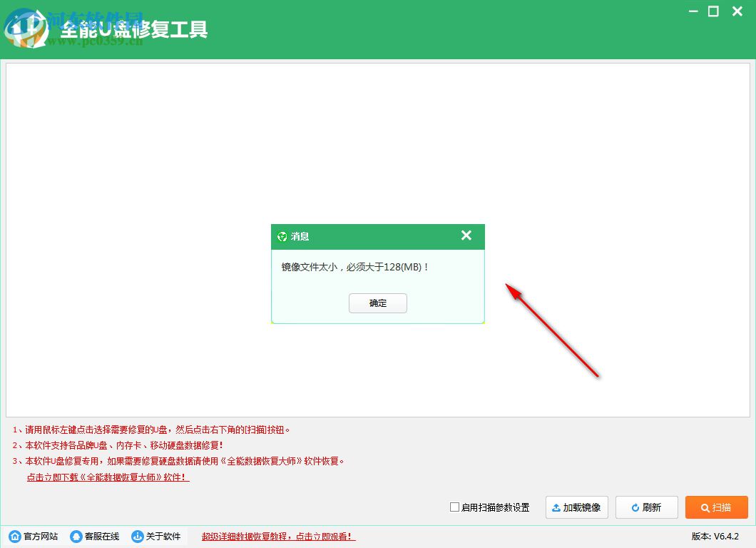Open online customer service via 客服在线 icon
This screenshot has width=756, height=548.
76,535
